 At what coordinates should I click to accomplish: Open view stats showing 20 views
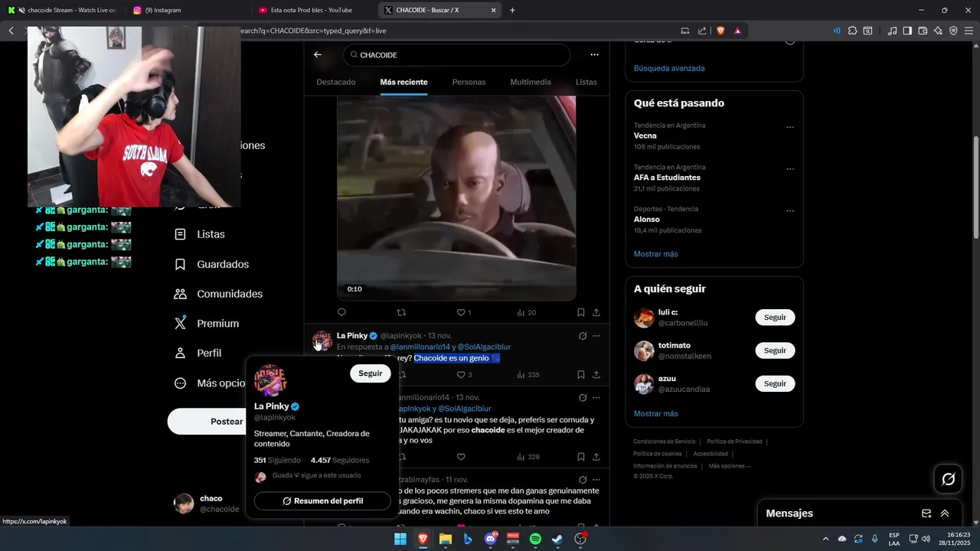tap(526, 312)
